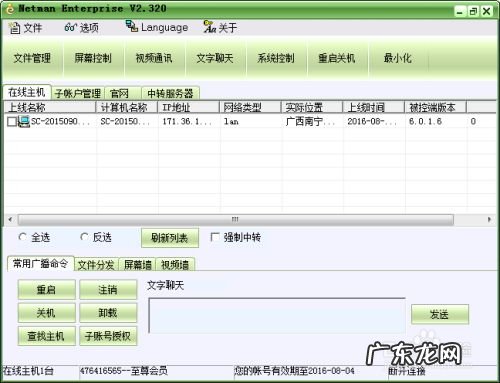Switch to 视频墙 tab
Screen dimensions: 500x383
175,265
